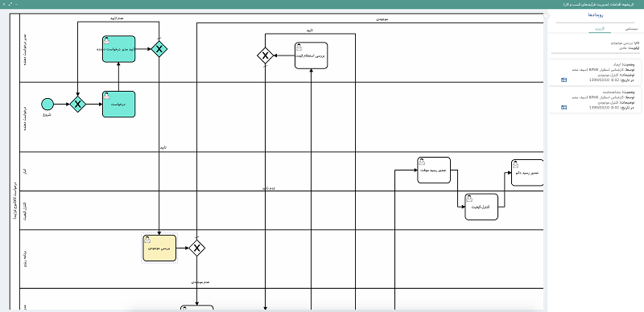Select the green manager approval task
The height and width of the screenshot is (312, 644).
pos(118,49)
